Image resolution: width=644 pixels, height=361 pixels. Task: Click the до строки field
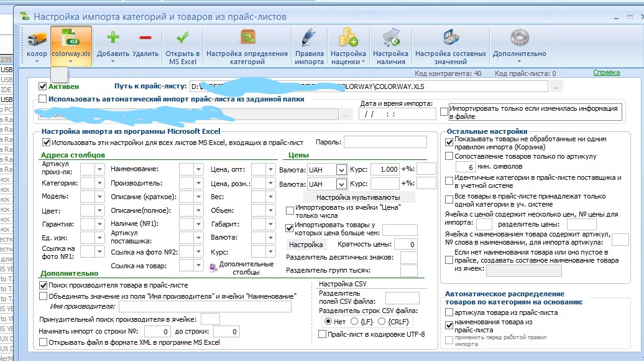(x=226, y=331)
